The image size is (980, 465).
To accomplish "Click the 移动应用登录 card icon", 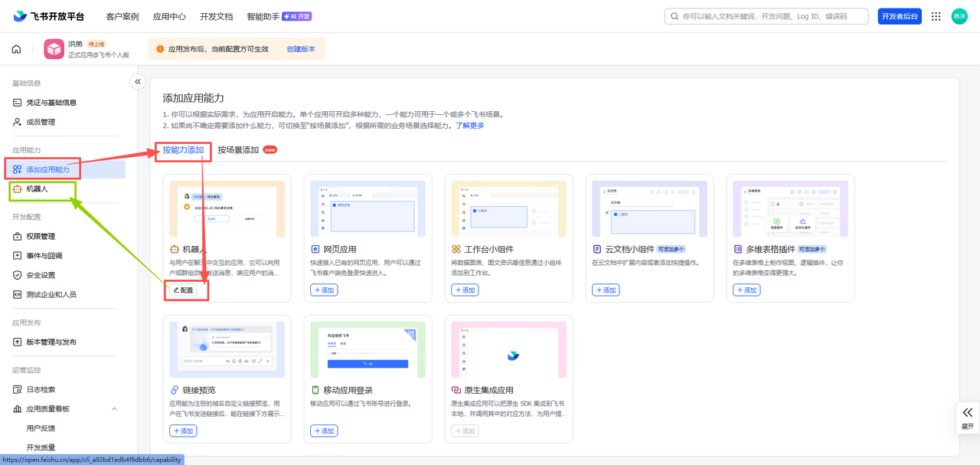I will click(x=314, y=388).
